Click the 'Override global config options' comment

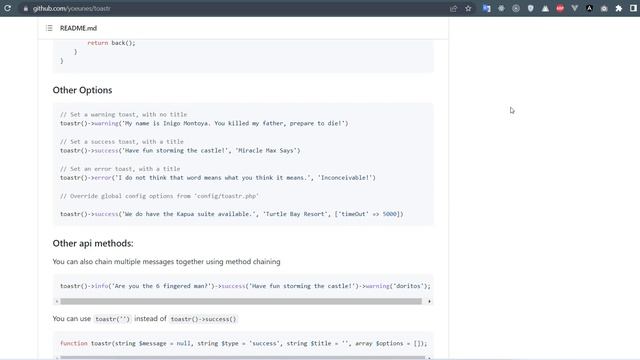pyautogui.click(x=159, y=196)
